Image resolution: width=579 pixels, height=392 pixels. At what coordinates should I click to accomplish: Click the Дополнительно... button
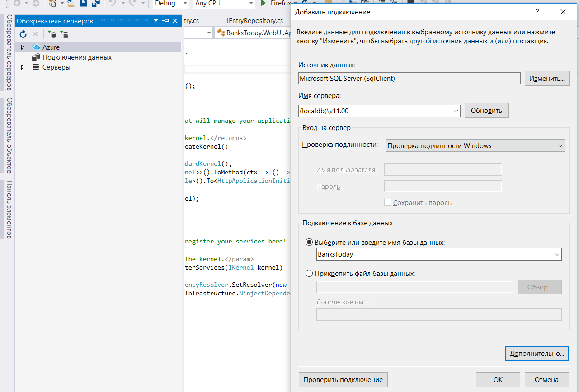(537, 353)
